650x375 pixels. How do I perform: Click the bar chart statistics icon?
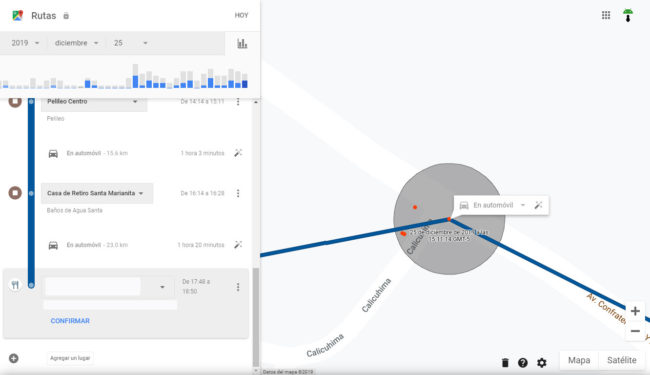pyautogui.click(x=242, y=44)
